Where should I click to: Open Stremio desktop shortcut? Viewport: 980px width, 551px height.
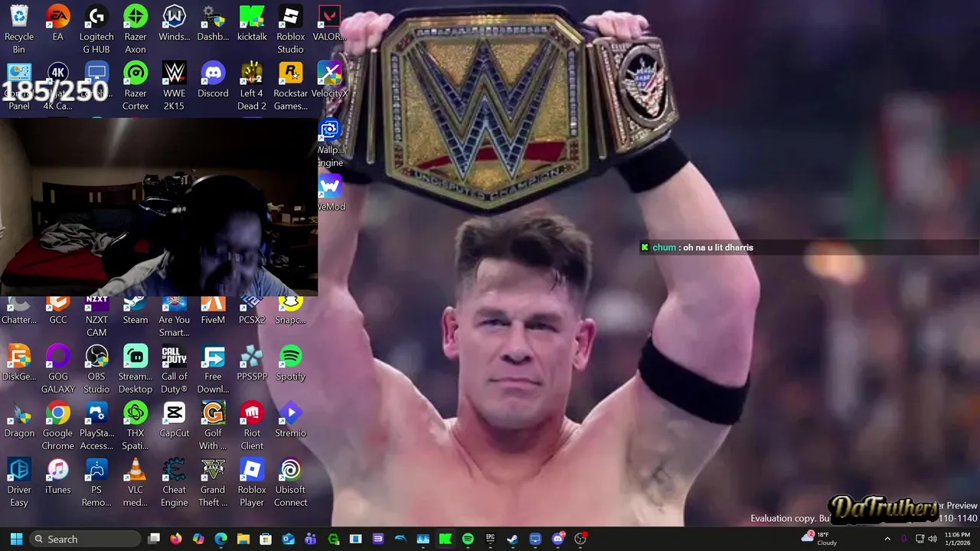click(x=290, y=419)
